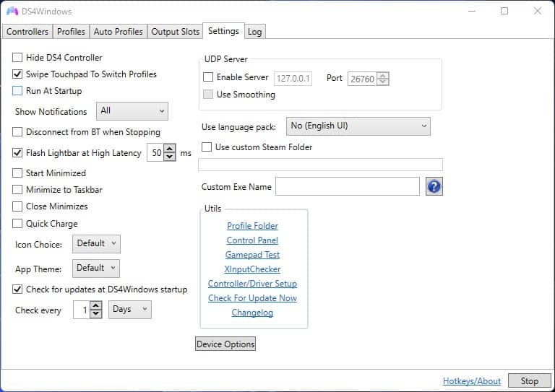Click the Custom Exe Name text field

coord(348,186)
